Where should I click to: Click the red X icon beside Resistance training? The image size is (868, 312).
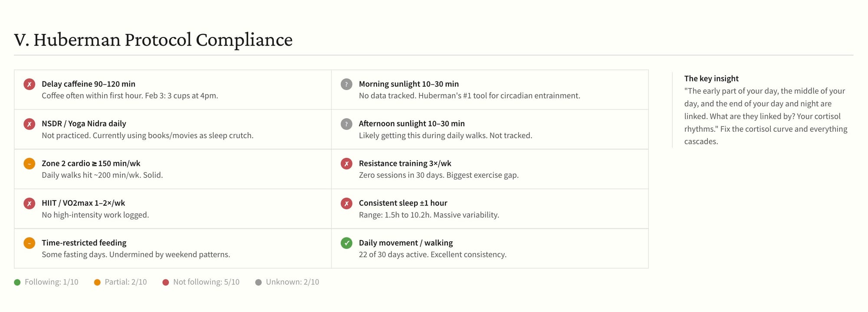pyautogui.click(x=346, y=163)
